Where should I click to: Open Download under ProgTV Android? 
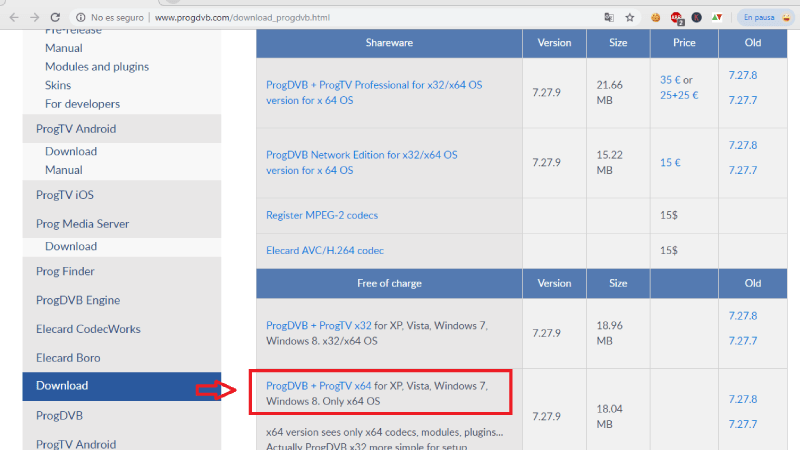pos(71,152)
